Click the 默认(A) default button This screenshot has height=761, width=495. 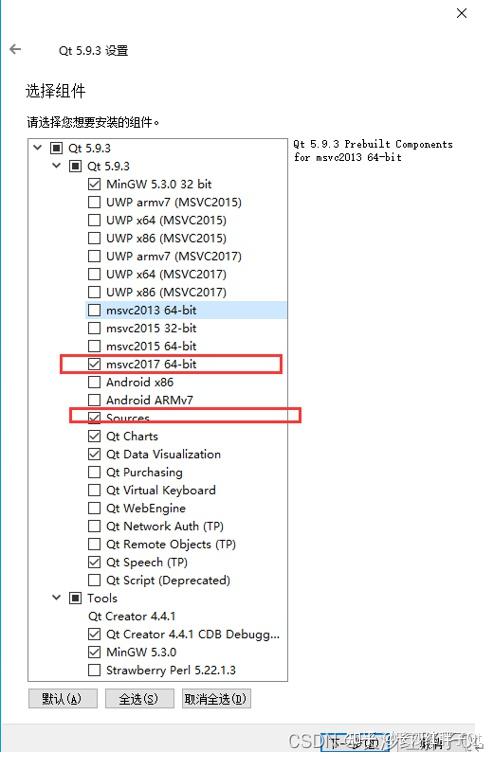(x=63, y=699)
